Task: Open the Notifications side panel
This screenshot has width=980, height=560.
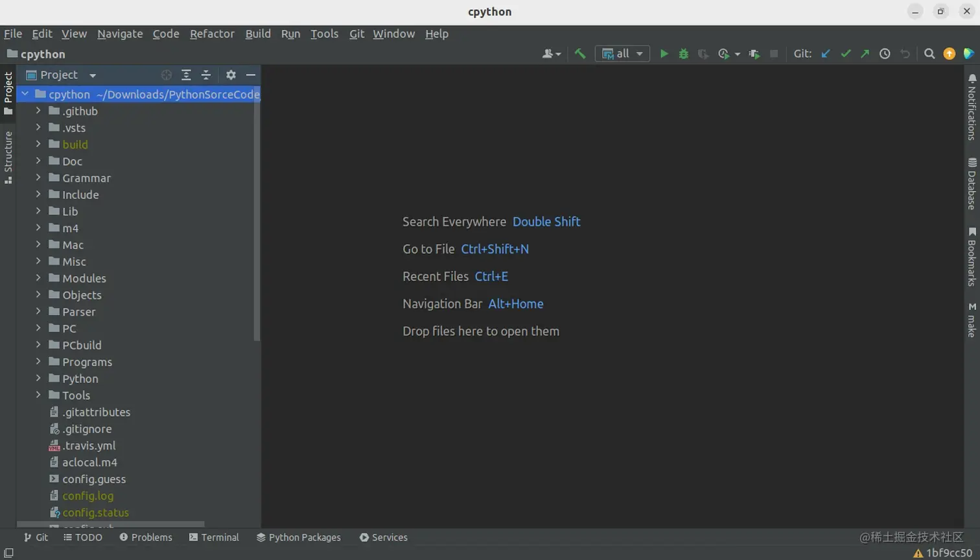Action: 972,106
